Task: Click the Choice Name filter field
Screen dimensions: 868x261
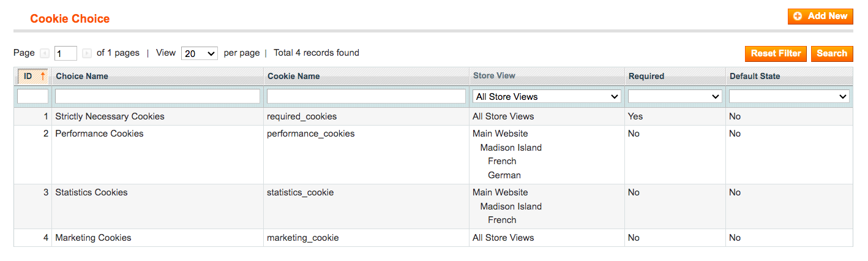Action: tap(157, 96)
